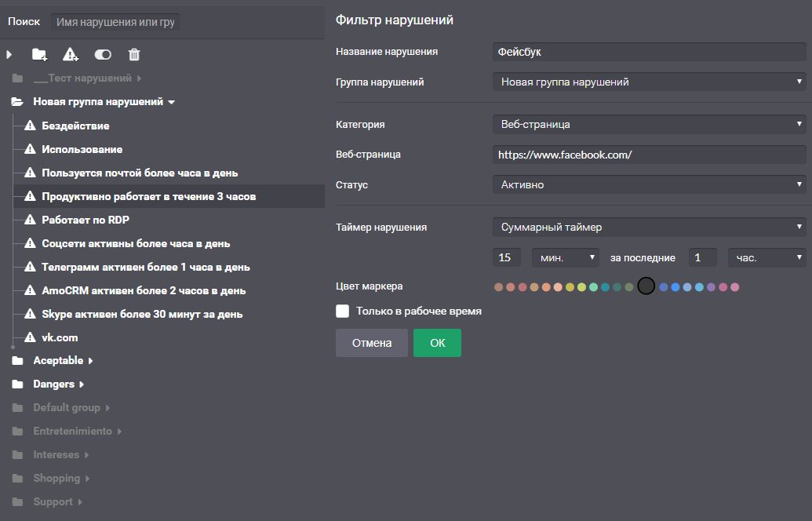Open the Статус dropdown showing Активно
Viewport: 812px width, 521px height.
[650, 184]
